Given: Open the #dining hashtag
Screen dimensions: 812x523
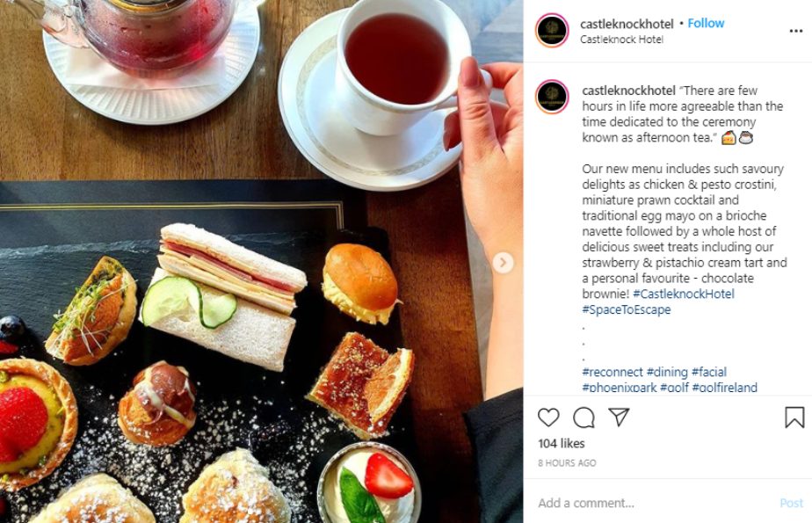Looking at the screenshot, I should pyautogui.click(x=668, y=372).
